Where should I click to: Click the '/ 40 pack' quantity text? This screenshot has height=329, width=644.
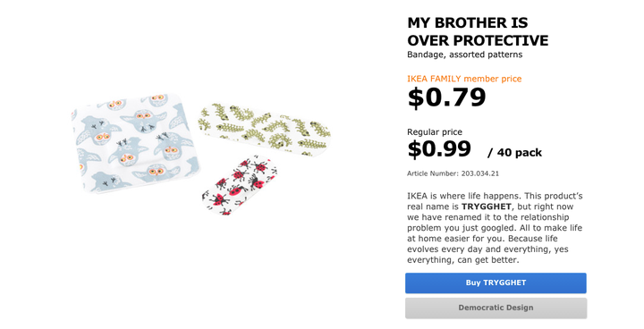514,153
